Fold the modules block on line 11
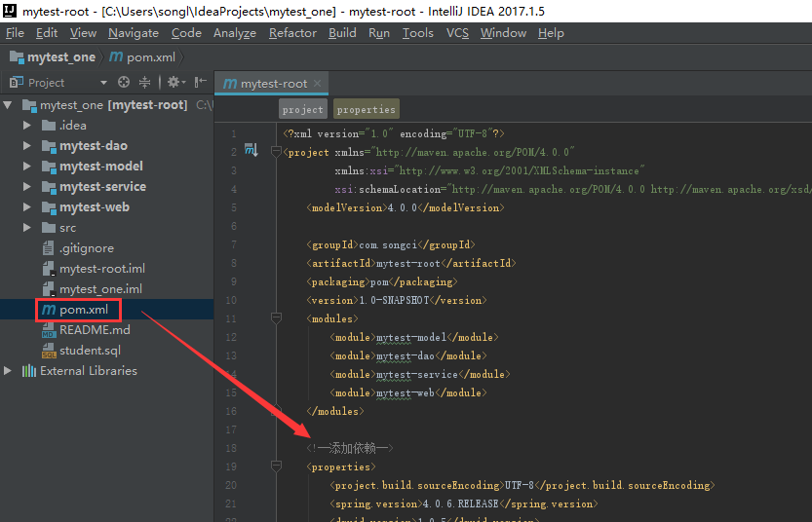The height and width of the screenshot is (522, 812). 276,318
